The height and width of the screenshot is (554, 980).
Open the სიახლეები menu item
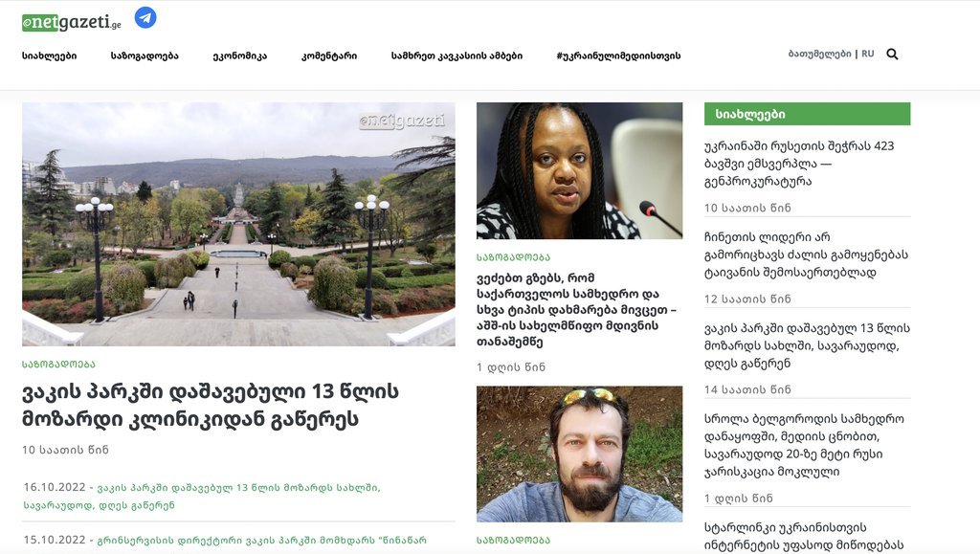pyautogui.click(x=50, y=55)
